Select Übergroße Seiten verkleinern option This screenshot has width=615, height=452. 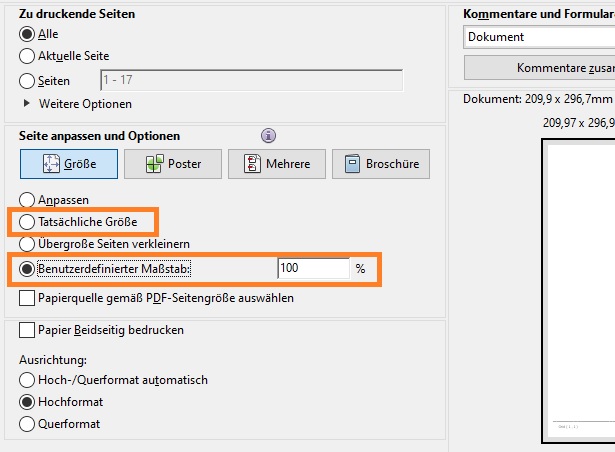[27, 244]
